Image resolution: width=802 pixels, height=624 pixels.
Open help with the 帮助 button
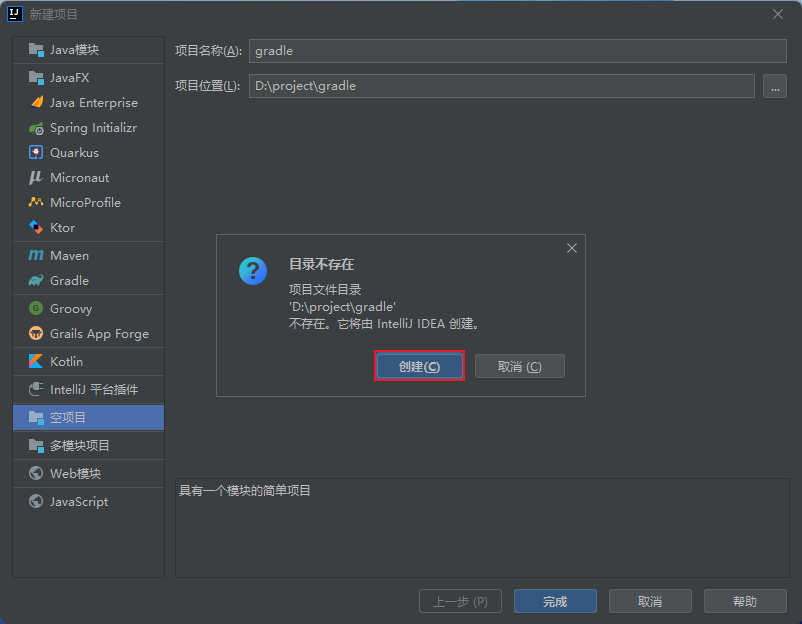tap(745, 601)
